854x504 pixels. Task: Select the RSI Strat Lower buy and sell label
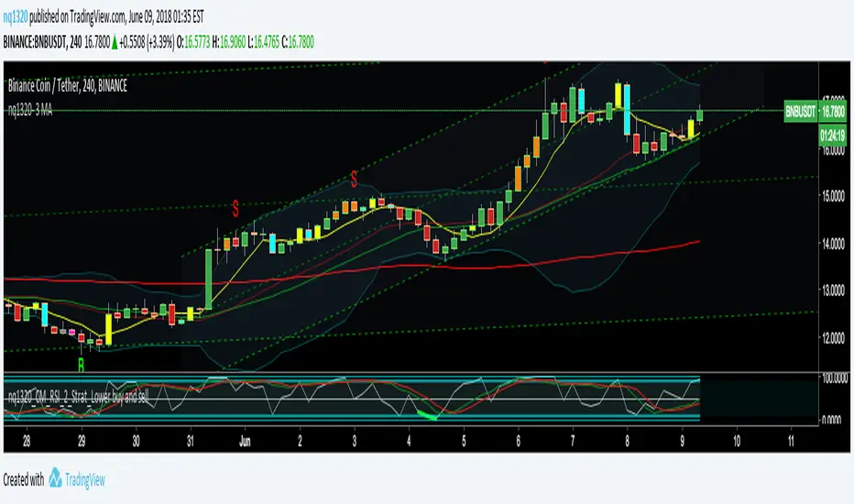pyautogui.click(x=79, y=397)
